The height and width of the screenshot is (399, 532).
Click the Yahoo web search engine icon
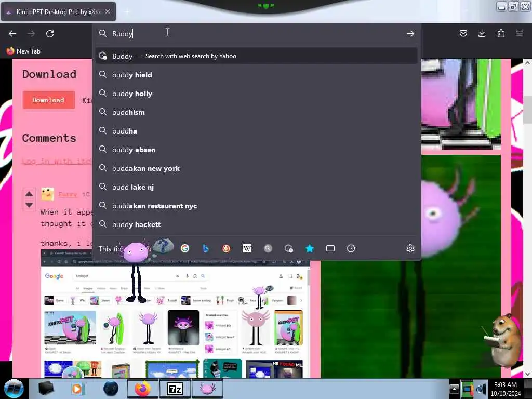click(x=289, y=248)
